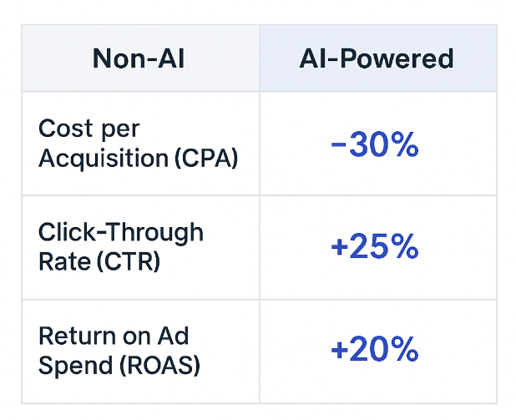Click the minus sign before 30%

click(338, 146)
